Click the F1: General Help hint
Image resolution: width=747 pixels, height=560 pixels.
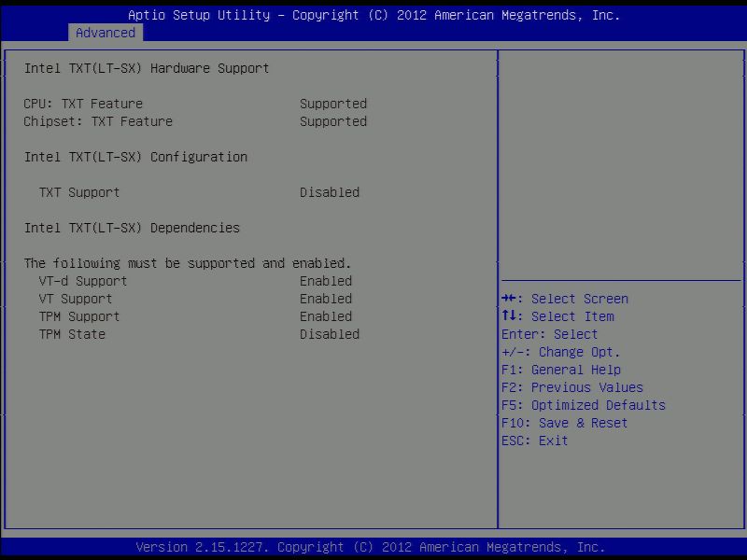click(x=561, y=370)
